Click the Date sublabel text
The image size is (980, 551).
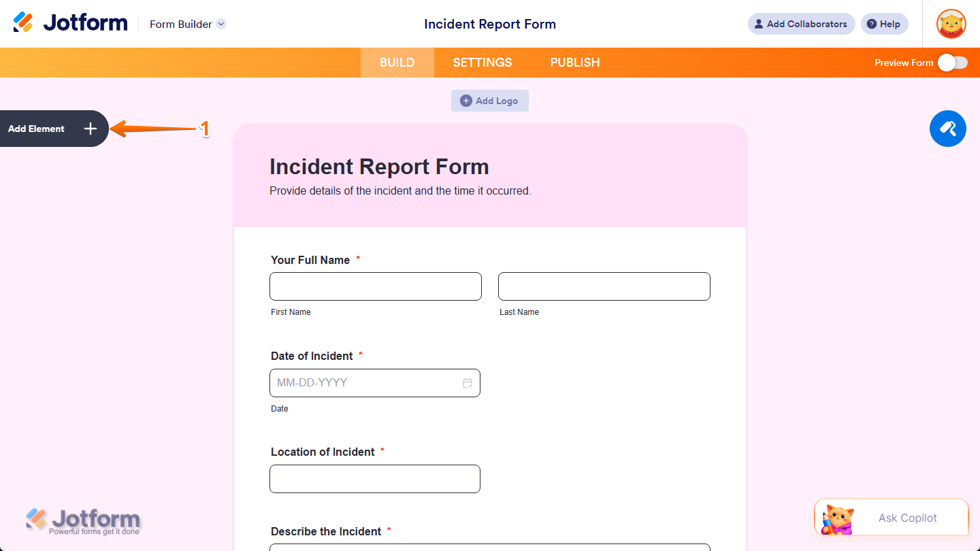click(x=280, y=409)
